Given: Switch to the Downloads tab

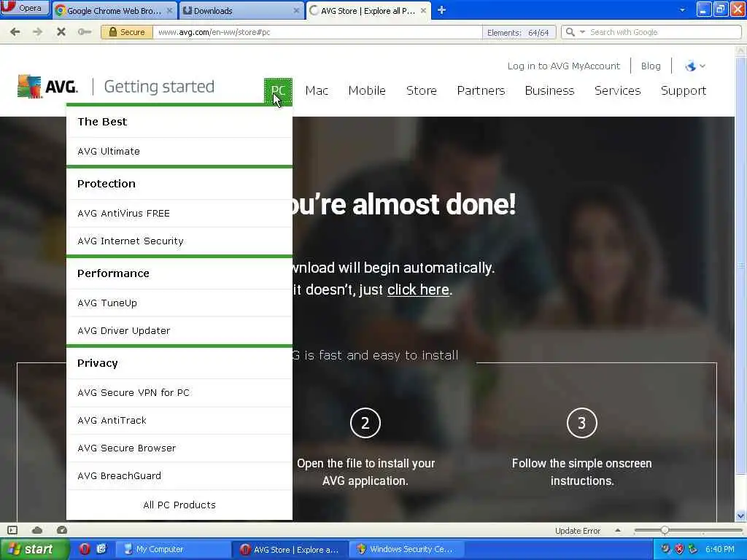Looking at the screenshot, I should click(241, 10).
